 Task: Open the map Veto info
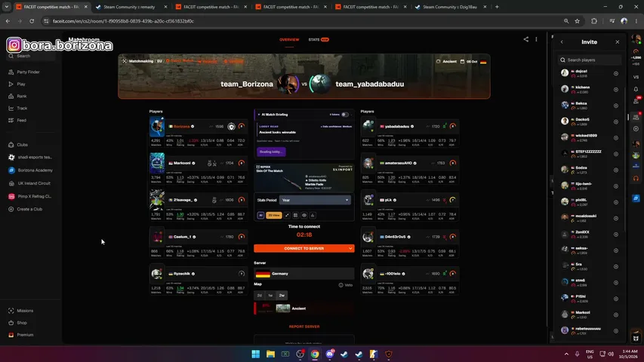[346, 285]
